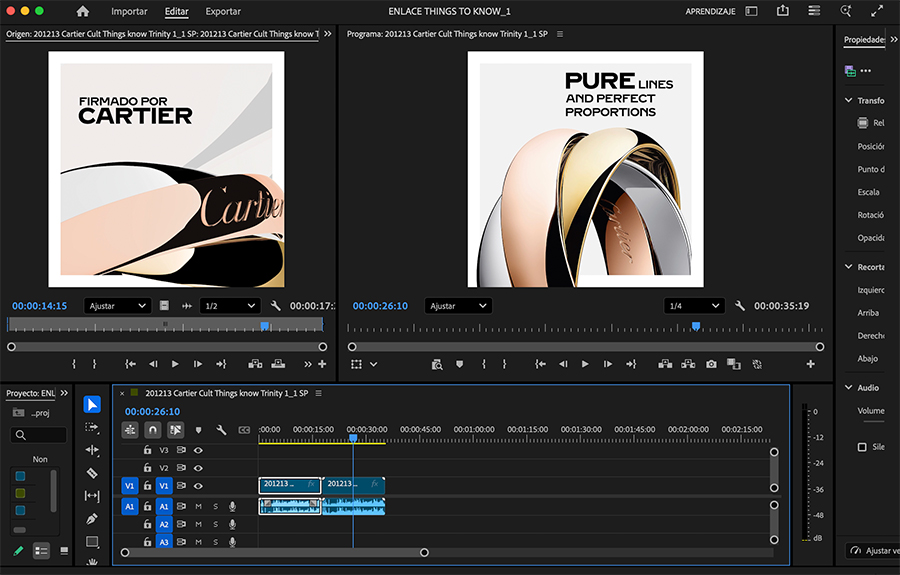Open timeline sequence panel menu
The image size is (900, 575).
point(319,393)
